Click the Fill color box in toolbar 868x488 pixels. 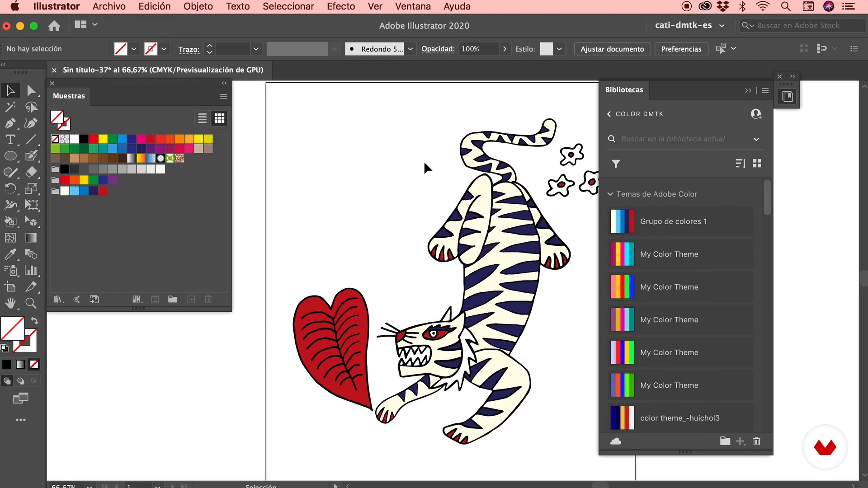[x=12, y=328]
